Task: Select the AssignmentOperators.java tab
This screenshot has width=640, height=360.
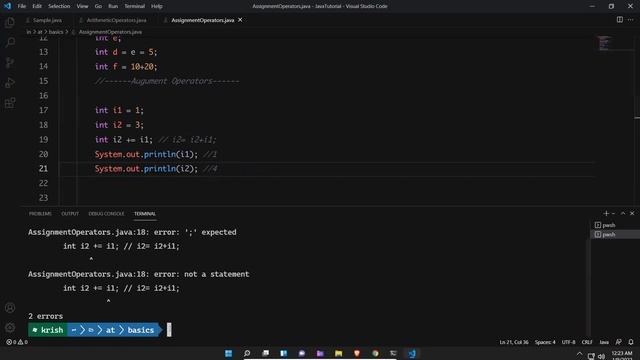Action: [202, 20]
